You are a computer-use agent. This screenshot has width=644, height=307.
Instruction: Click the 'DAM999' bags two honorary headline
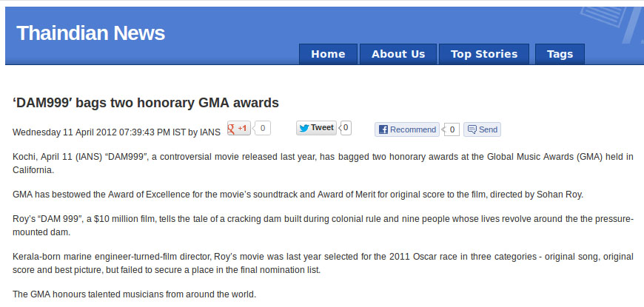[146, 102]
